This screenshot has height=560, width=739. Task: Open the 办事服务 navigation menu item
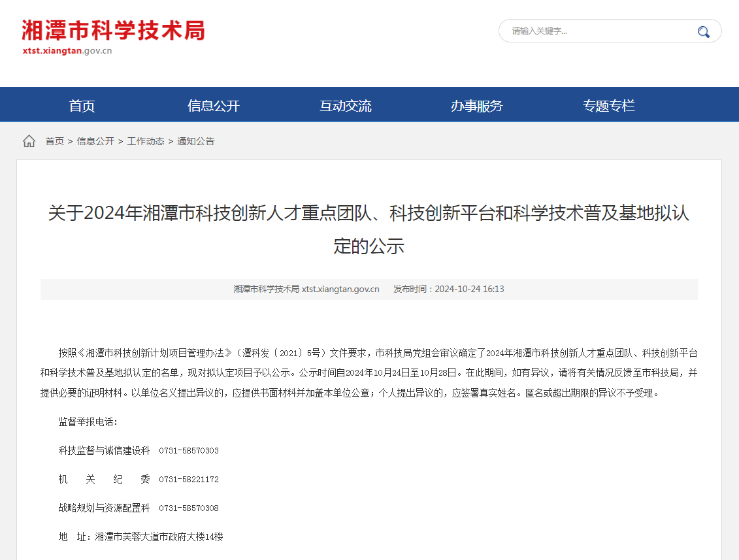click(477, 106)
